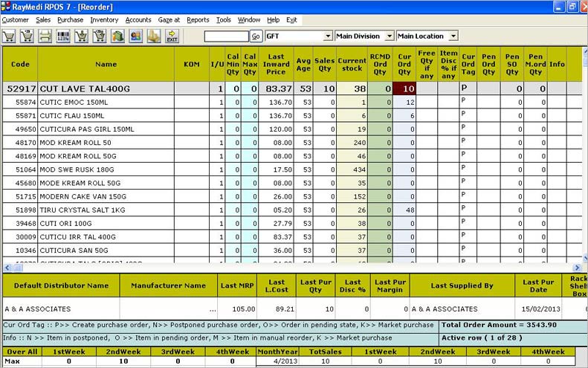Click the cart icon left of printer
Viewport: 588px width, 368px height.
27,36
